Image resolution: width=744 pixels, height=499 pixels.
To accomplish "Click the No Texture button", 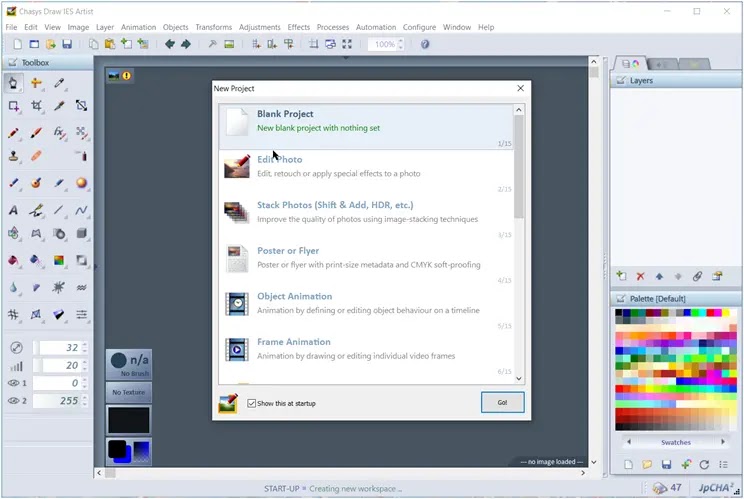I will 129,392.
